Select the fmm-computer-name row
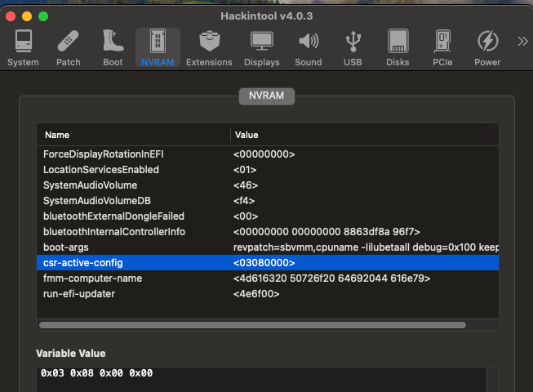Viewport: 533px width, 392px height. pyautogui.click(x=268, y=278)
